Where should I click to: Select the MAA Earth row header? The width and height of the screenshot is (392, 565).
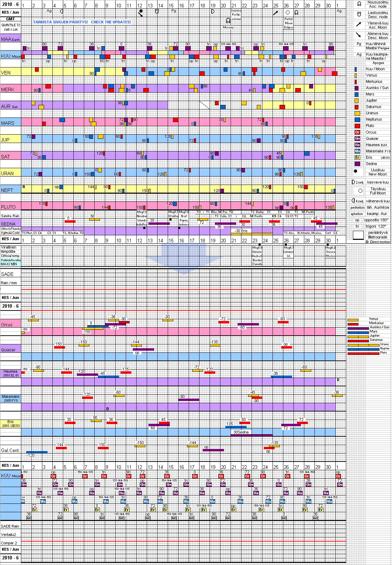click(10, 39)
